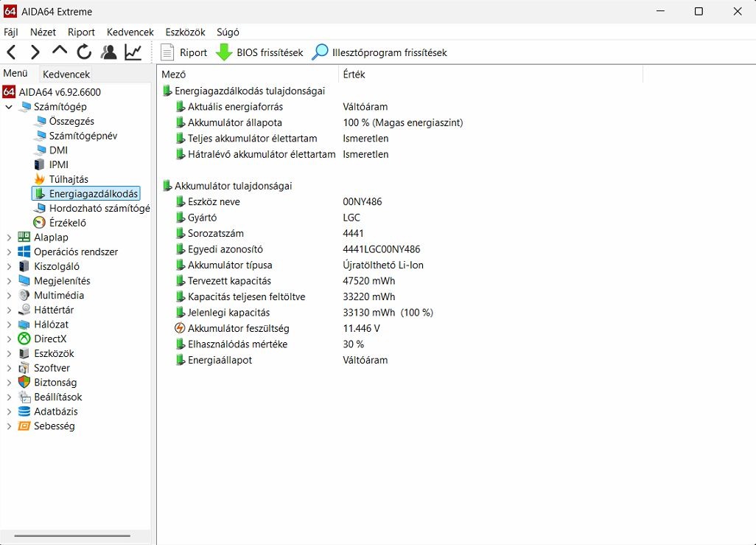This screenshot has width=756, height=545.
Task: Click the Riport document icon
Action: (167, 52)
